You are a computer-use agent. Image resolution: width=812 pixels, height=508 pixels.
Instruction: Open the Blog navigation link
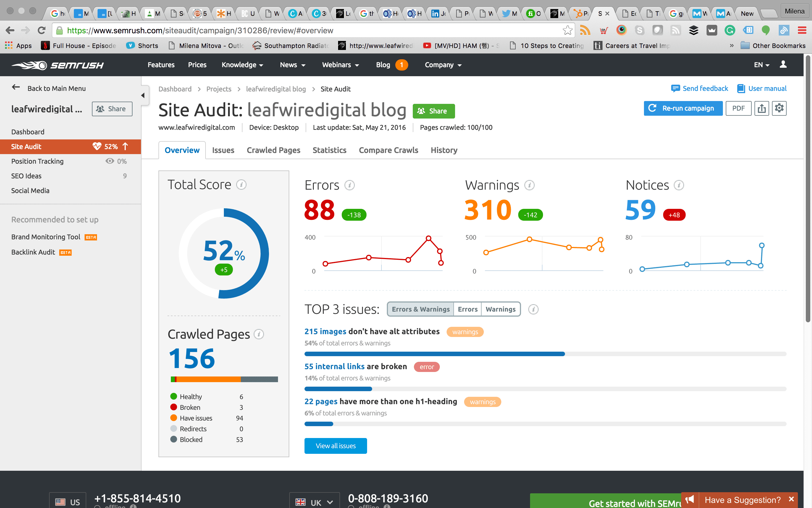(383, 65)
